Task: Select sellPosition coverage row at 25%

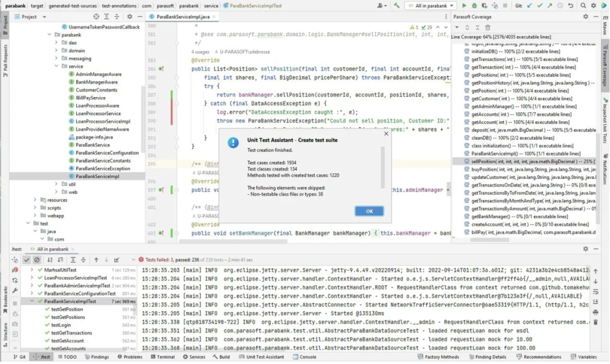Action: [524, 161]
